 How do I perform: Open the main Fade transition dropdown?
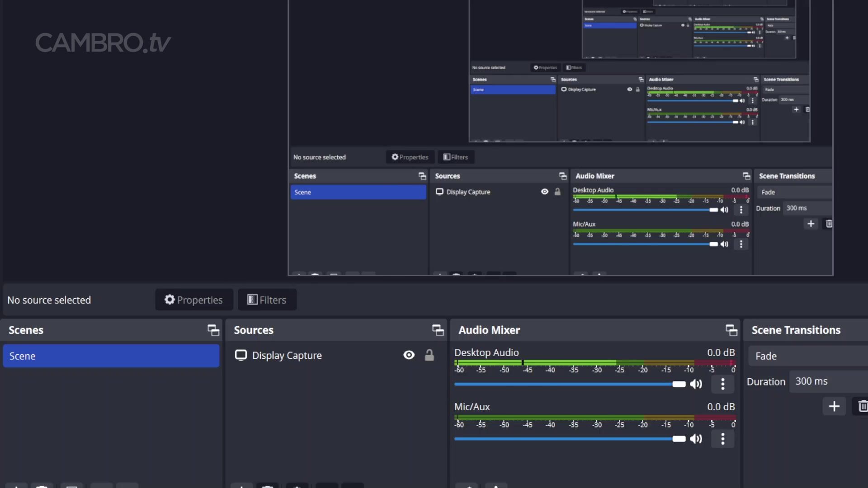(808, 356)
